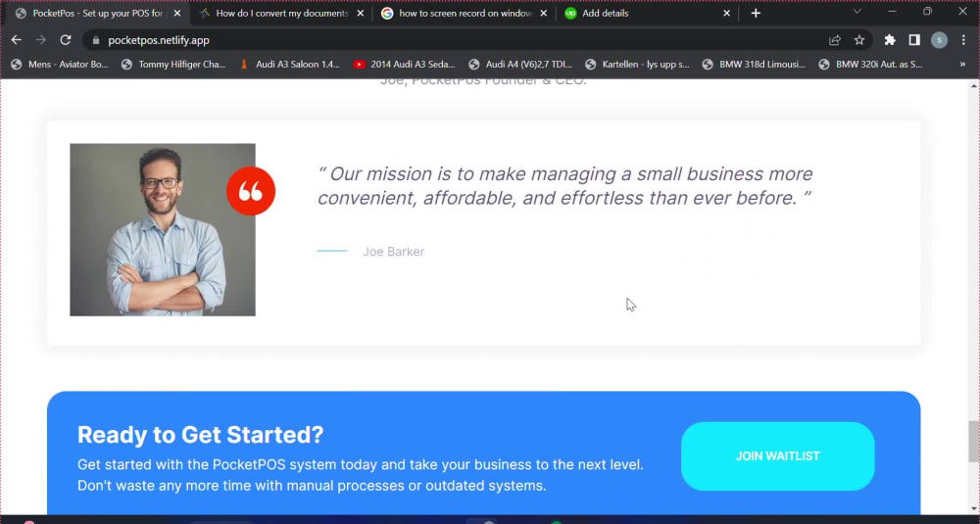The image size is (980, 524).
Task: Click 'Get started with the PocketPOS system' text
Action: coord(360,475)
